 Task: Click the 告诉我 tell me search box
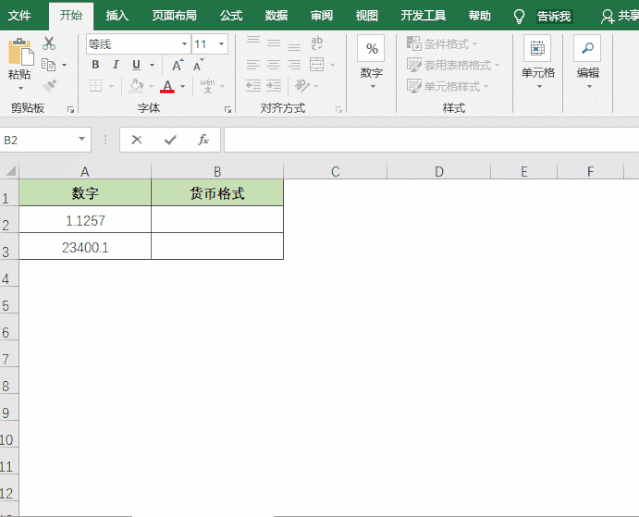click(554, 16)
